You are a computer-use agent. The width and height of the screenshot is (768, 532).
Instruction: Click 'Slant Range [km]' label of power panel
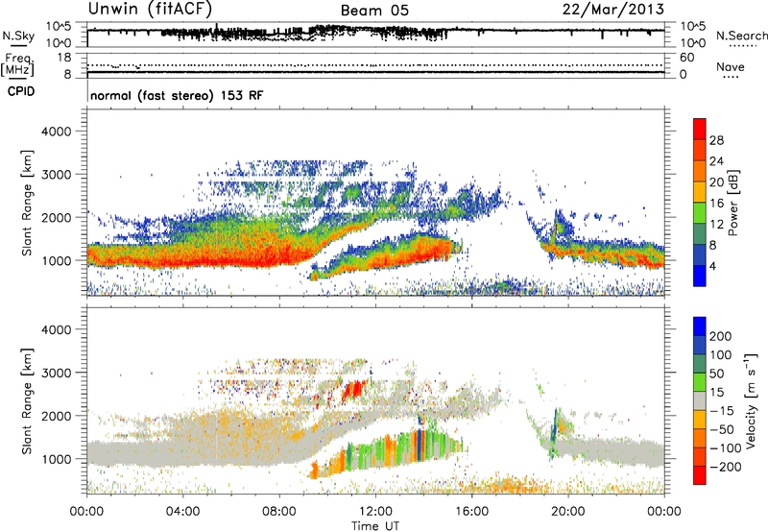28,203
